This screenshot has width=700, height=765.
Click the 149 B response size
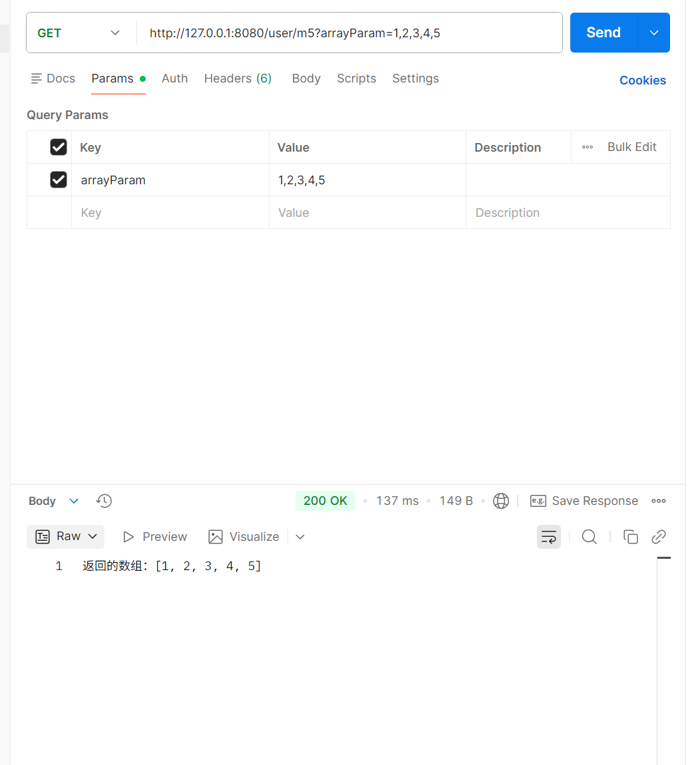[456, 501]
